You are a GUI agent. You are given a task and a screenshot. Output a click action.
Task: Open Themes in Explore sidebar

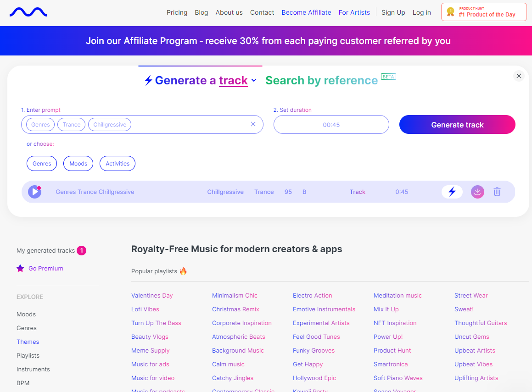[28, 342]
